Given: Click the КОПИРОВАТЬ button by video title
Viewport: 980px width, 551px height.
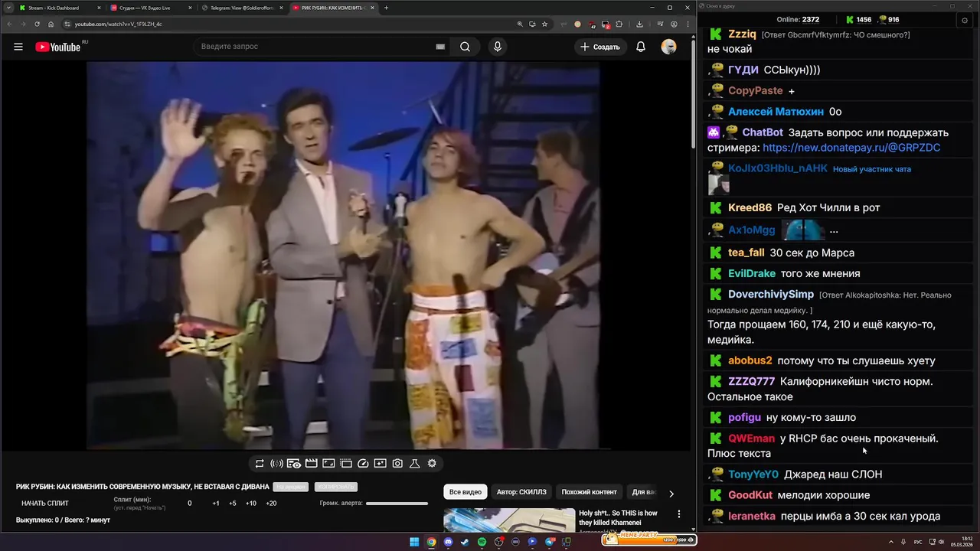Looking at the screenshot, I should click(x=335, y=487).
